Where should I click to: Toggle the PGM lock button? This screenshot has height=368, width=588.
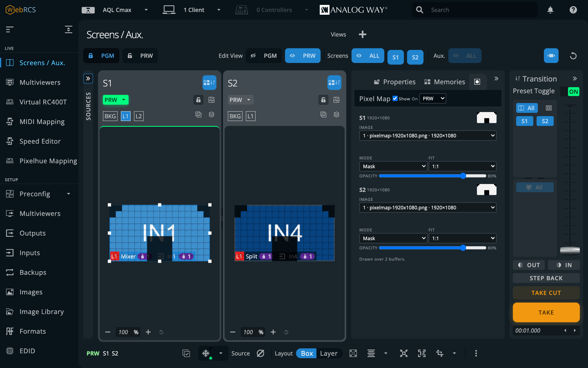pos(101,56)
